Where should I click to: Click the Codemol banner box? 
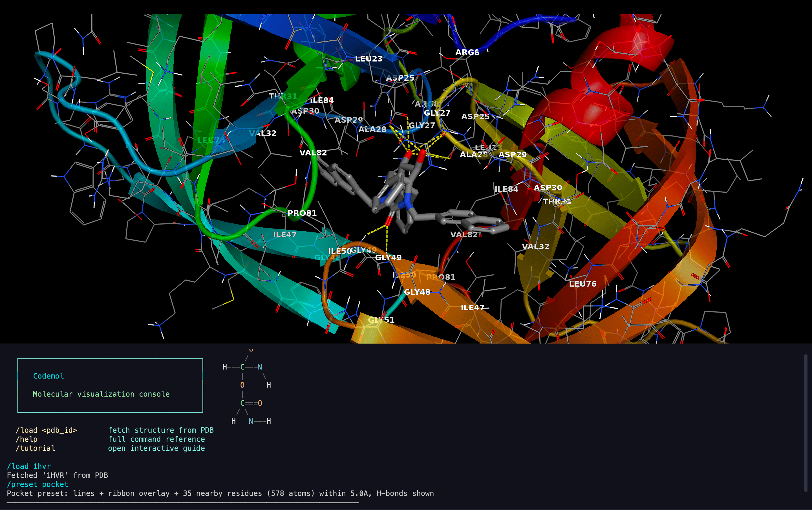tap(110, 385)
